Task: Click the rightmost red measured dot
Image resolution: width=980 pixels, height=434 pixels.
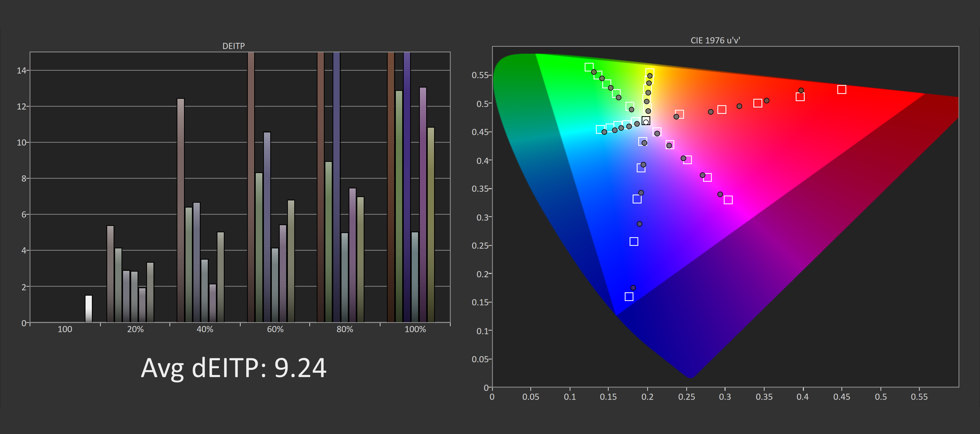Action: point(801,91)
